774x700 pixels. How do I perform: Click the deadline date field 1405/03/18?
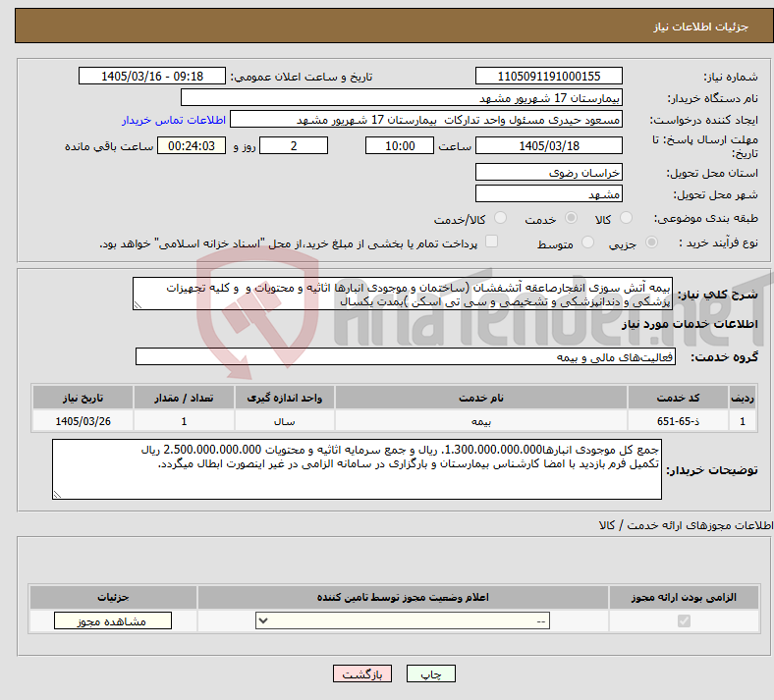(x=548, y=145)
